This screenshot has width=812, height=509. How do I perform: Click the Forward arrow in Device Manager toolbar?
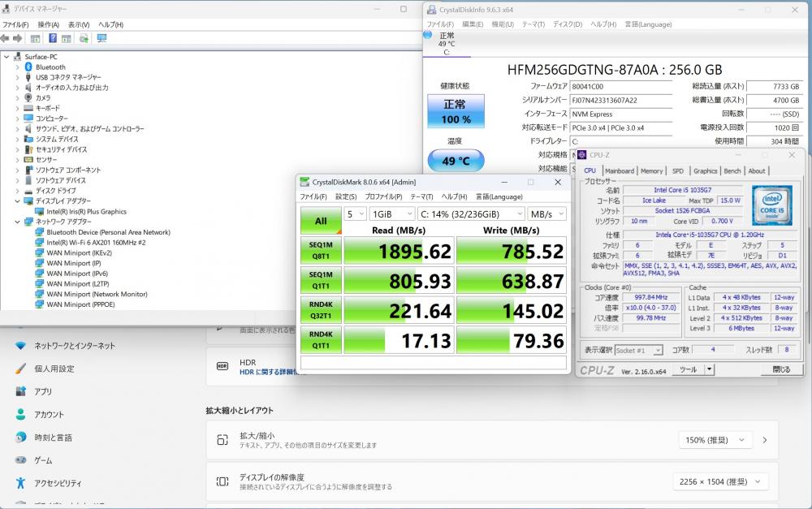[x=17, y=38]
